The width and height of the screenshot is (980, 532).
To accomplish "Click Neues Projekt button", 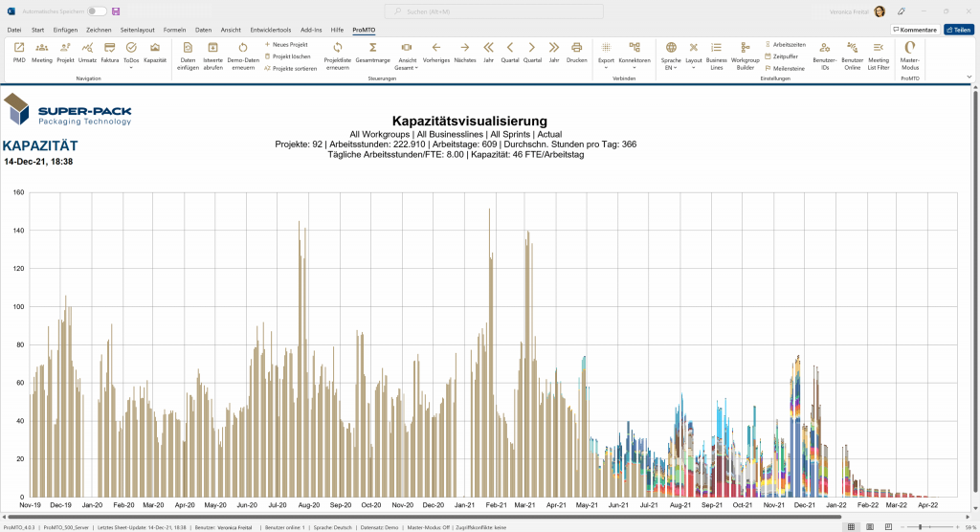I will point(288,45).
